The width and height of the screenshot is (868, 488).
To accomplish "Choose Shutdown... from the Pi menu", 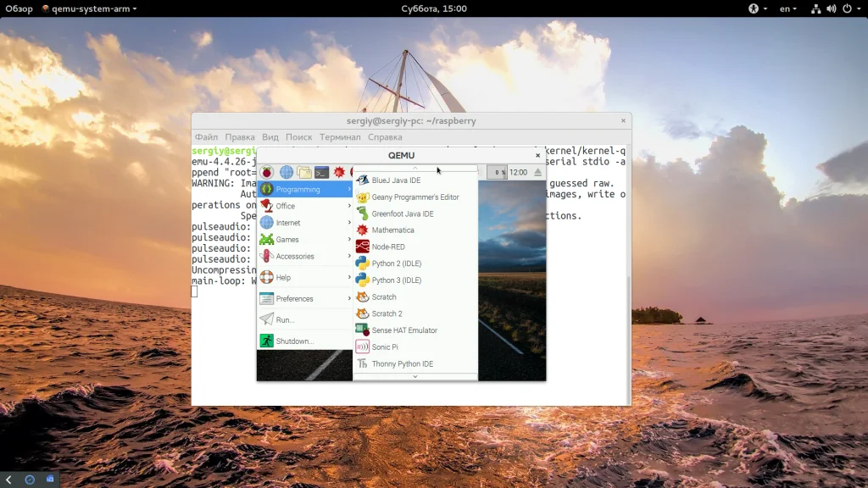I will [x=294, y=341].
